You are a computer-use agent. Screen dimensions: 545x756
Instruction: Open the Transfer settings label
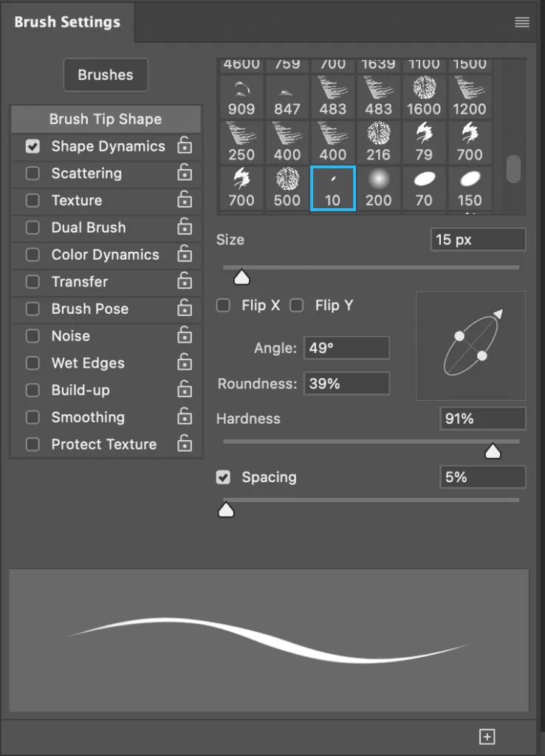coord(80,281)
